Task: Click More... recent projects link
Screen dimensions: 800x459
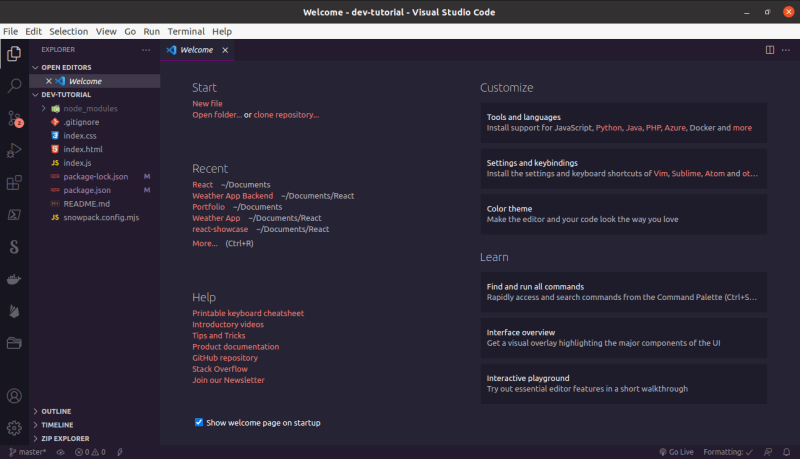Action: point(205,244)
